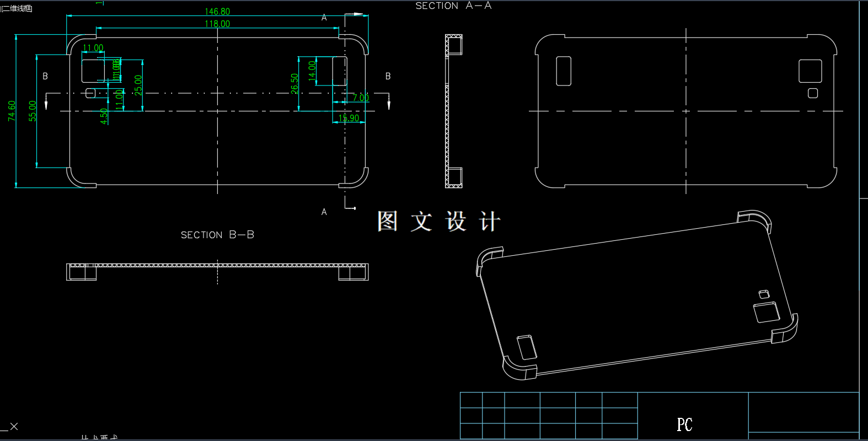
Task: Select the horizontal 11.00 dimension above camera cutout
Action: (93, 48)
